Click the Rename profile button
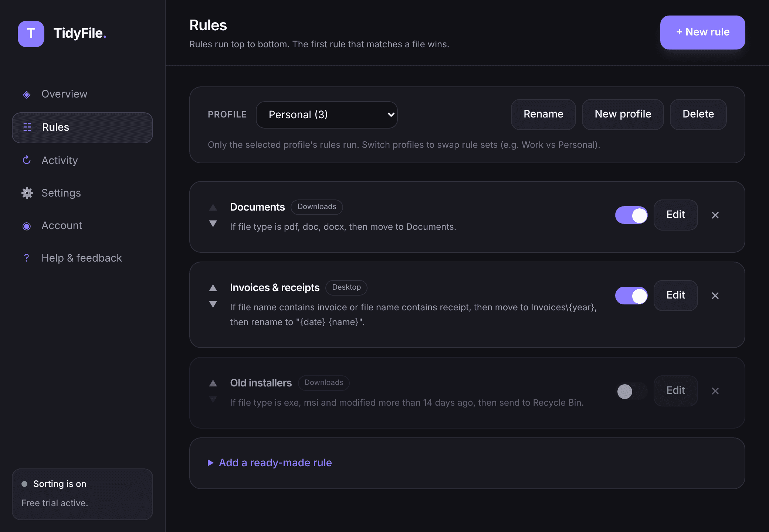 [x=543, y=114]
